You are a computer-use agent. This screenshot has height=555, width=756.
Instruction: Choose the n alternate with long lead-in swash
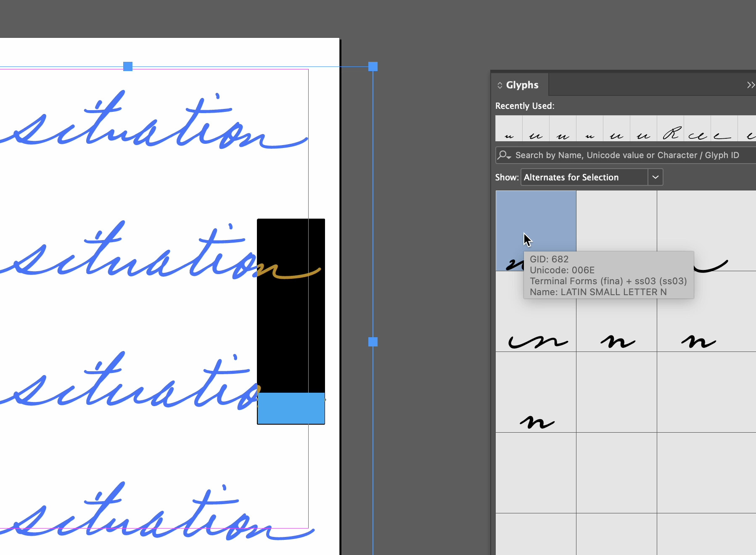pos(536,312)
